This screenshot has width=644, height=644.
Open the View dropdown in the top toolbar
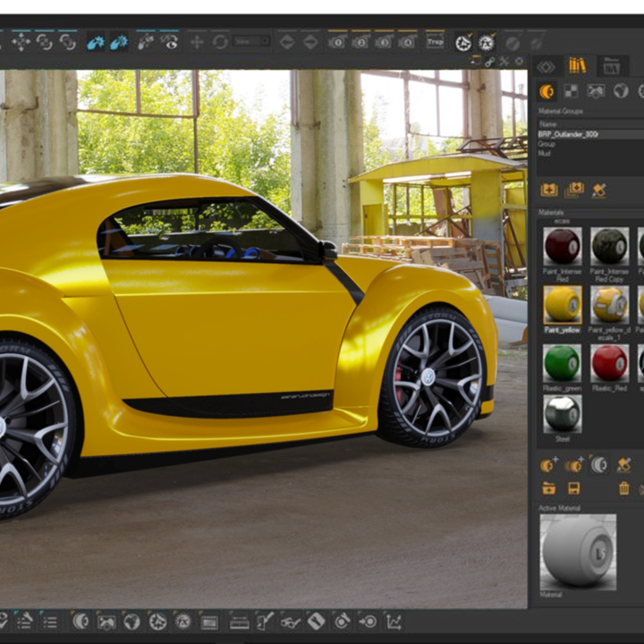tap(251, 41)
